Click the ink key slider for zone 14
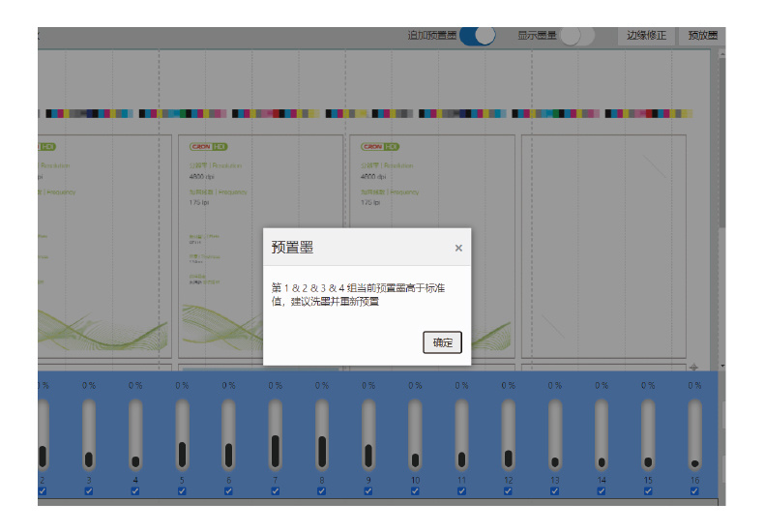This screenshot has width=764, height=532. (602, 435)
